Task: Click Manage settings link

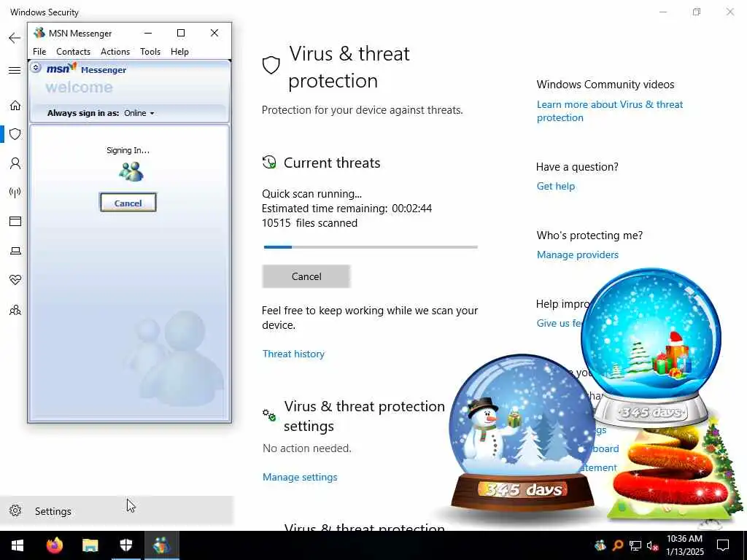Action: 300,477
